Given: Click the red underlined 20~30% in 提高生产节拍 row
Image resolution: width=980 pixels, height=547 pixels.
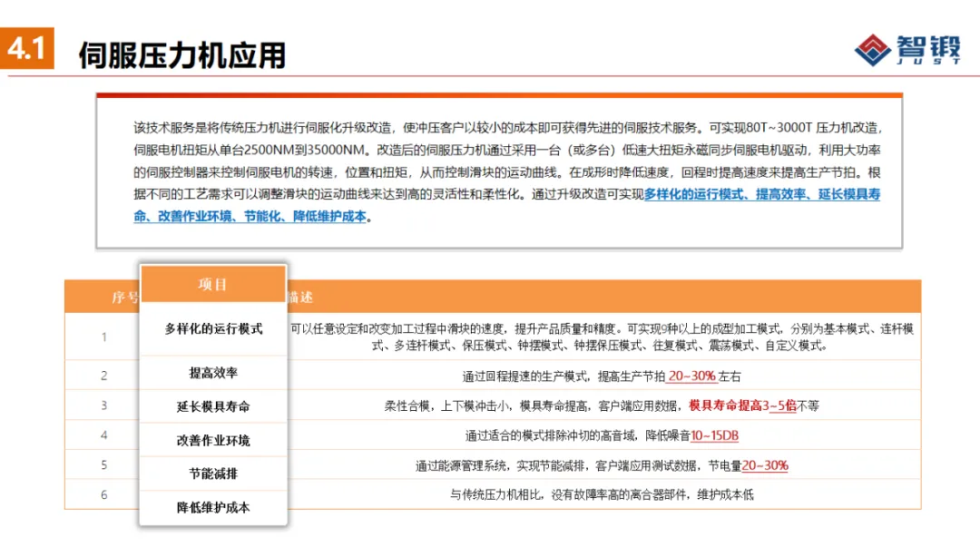Looking at the screenshot, I should click(691, 376).
